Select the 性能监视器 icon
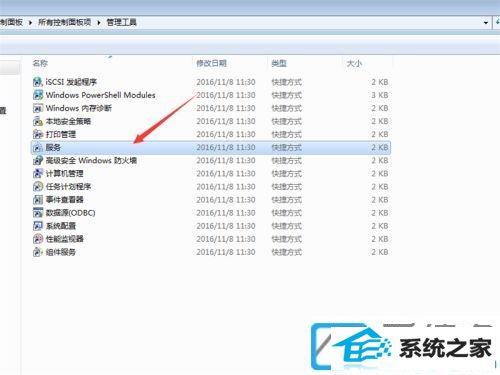Image resolution: width=500 pixels, height=375 pixels. click(x=38, y=239)
